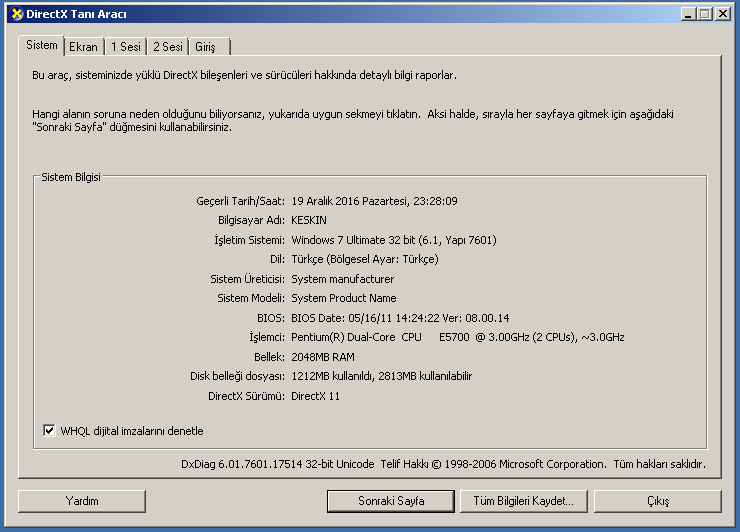740x532 pixels.
Task: Click the 1212MB kullanıldı page file value
Action: (381, 376)
